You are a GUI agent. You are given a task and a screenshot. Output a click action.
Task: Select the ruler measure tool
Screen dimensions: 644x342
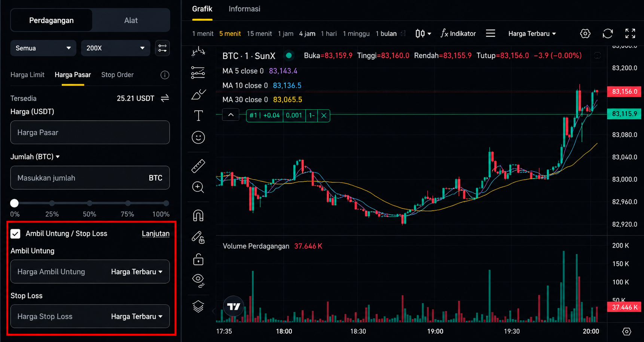(x=198, y=166)
